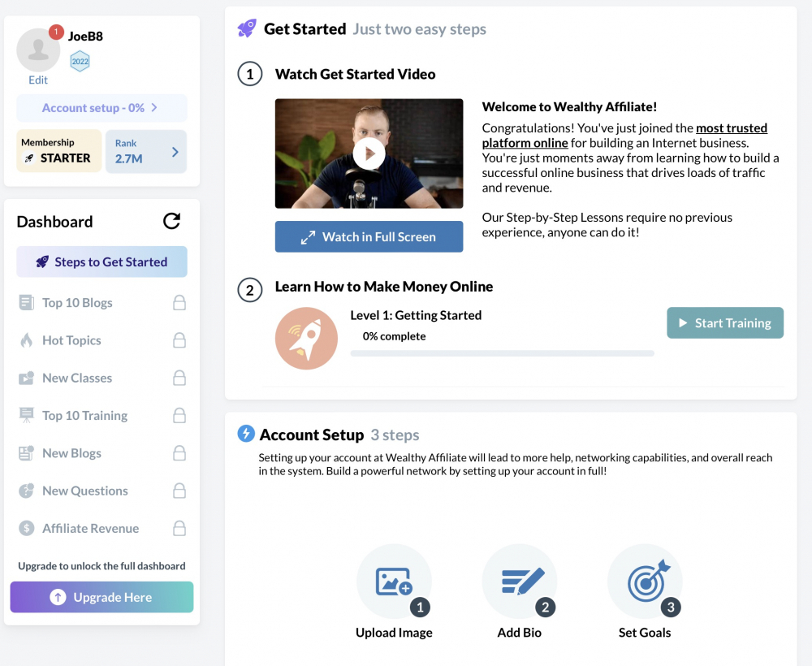Click the Start Training button
This screenshot has height=666, width=812.
point(725,322)
